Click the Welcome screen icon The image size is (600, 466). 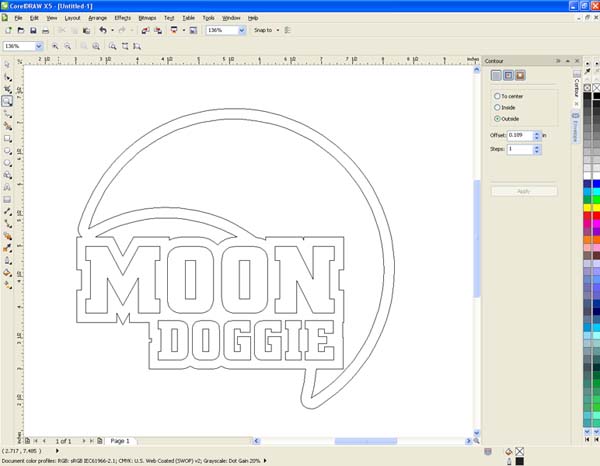193,30
